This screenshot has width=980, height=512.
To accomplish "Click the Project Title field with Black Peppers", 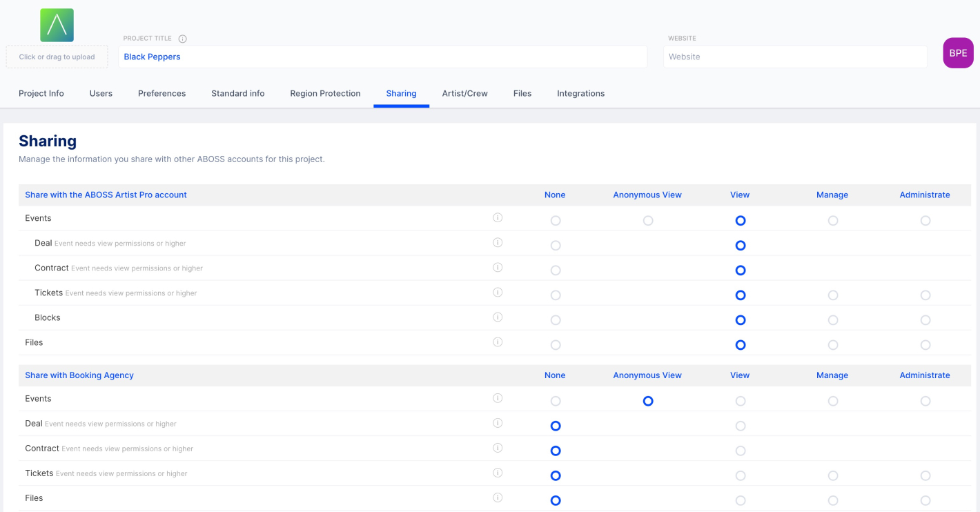I will [382, 57].
